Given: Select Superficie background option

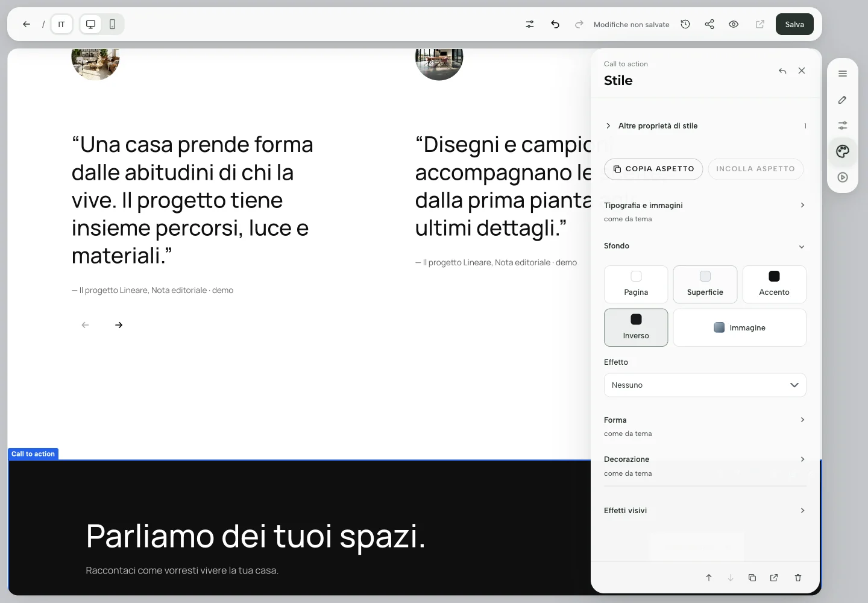Looking at the screenshot, I should coord(705,284).
